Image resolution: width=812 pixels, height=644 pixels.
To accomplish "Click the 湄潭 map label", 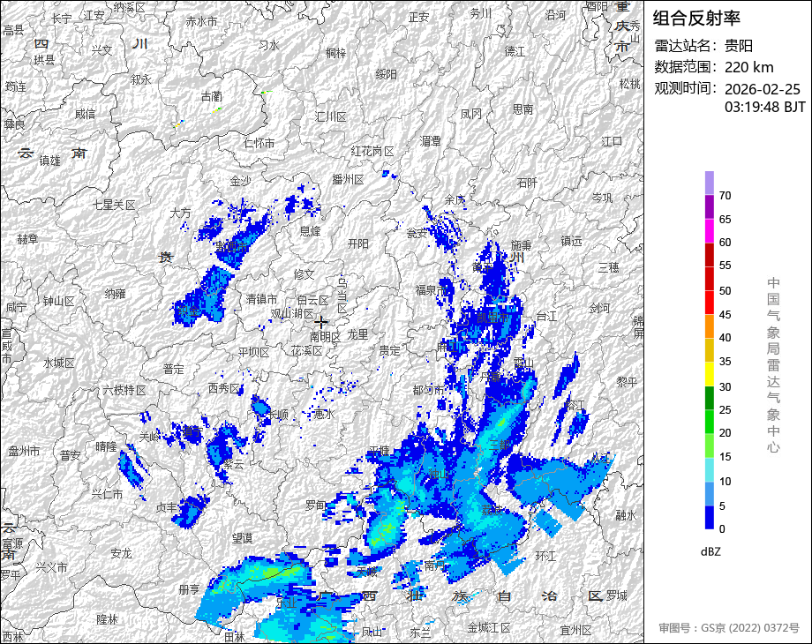I will click(x=430, y=141).
